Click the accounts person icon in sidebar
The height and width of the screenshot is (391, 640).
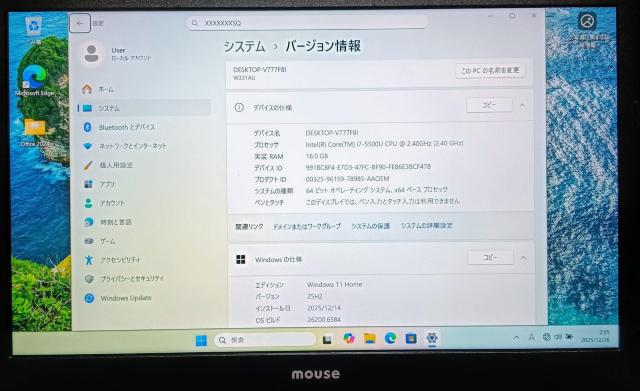88,203
